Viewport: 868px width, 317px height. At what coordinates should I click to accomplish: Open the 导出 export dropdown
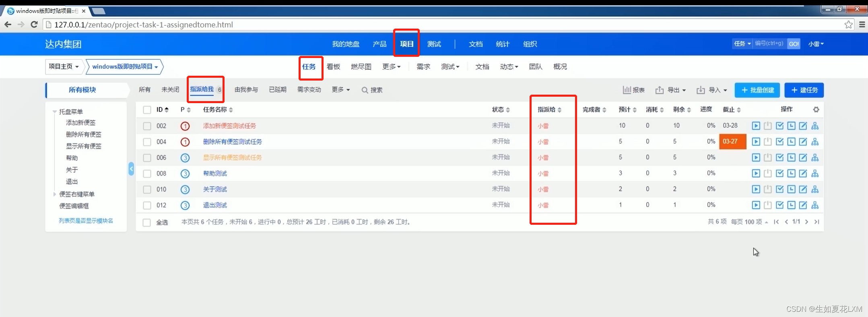coord(671,90)
